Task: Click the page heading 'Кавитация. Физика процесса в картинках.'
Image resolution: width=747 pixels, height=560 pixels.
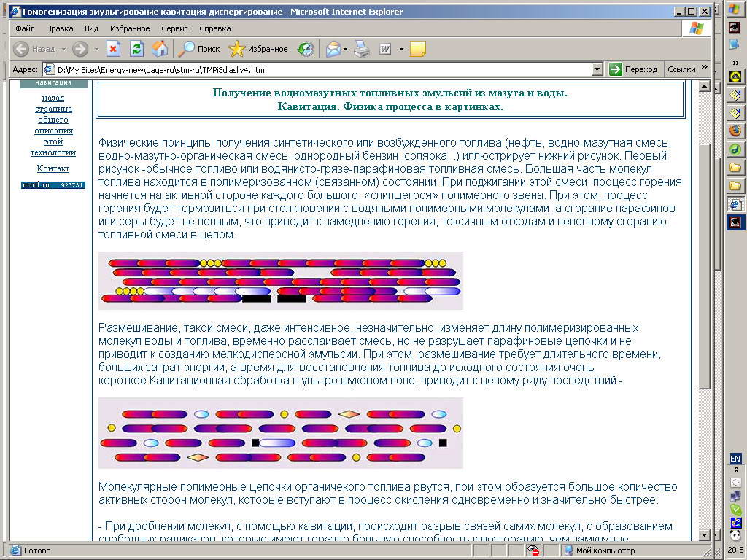Action: (x=390, y=106)
